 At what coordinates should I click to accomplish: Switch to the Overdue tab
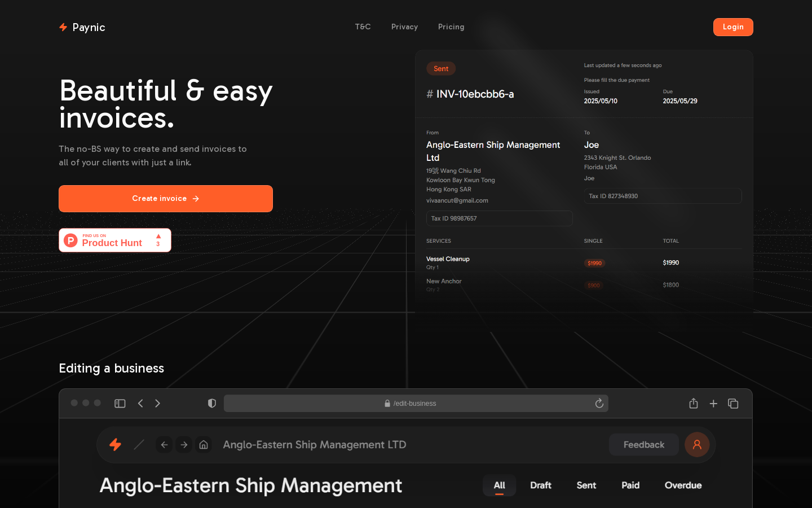(683, 485)
